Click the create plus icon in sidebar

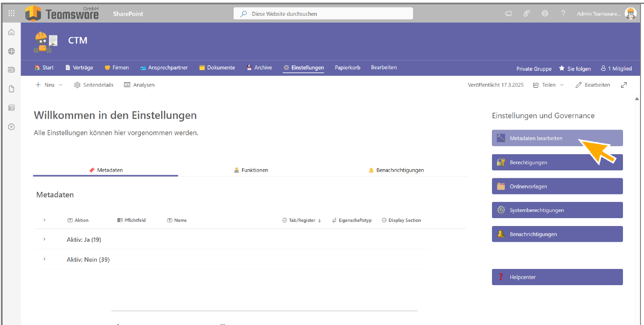point(11,127)
